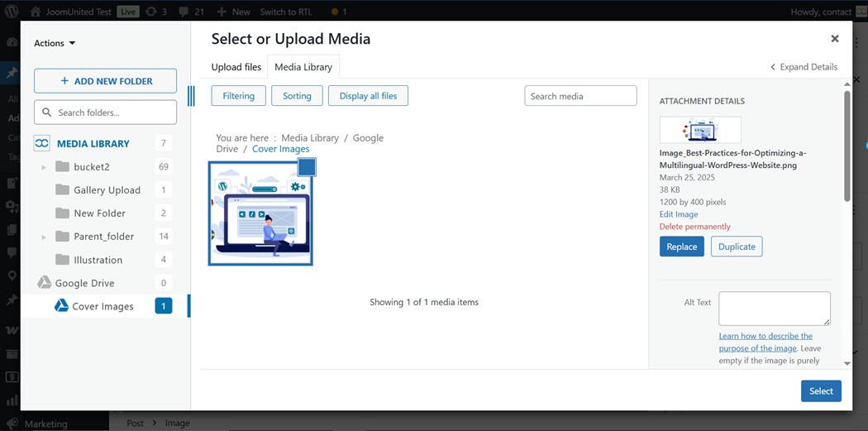
Task: Expand the Parent_folder tree arrow
Action: coord(44,237)
